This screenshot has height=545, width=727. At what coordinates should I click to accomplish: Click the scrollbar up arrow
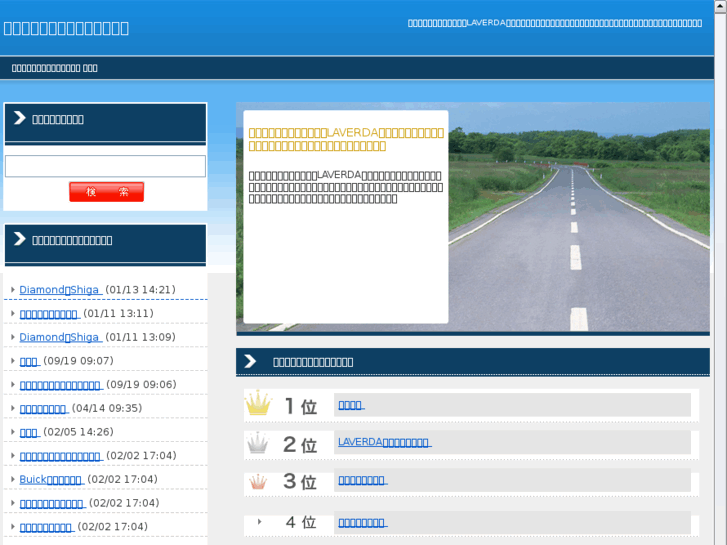point(721,6)
